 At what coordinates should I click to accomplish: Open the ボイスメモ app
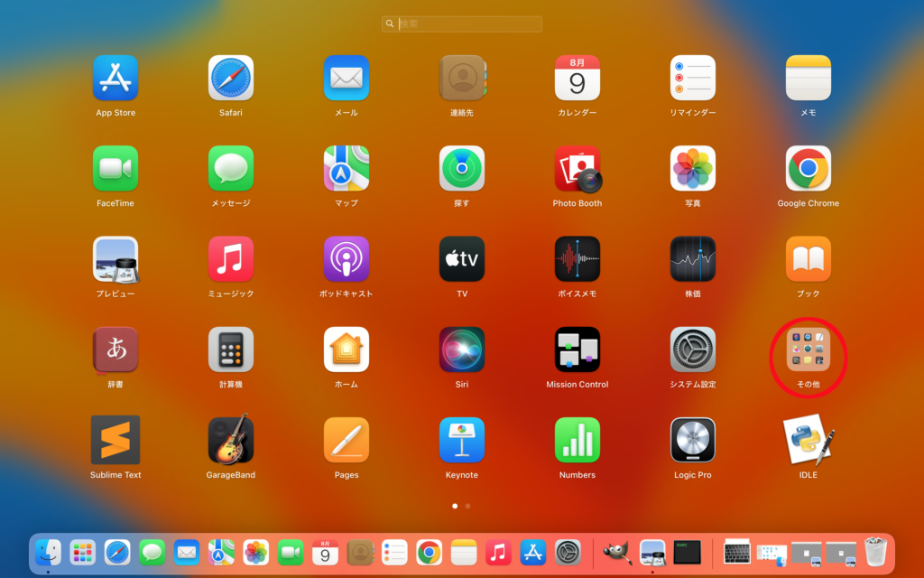577,259
